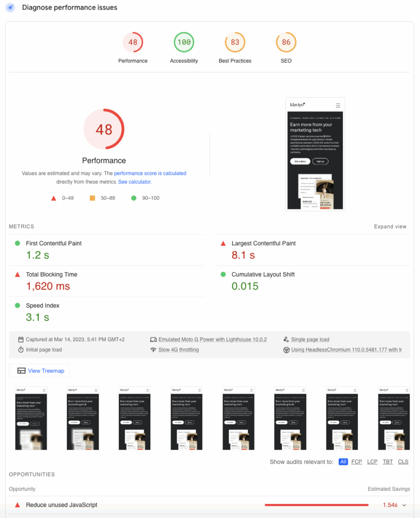Select the Best Practices score gauge 83

click(235, 42)
